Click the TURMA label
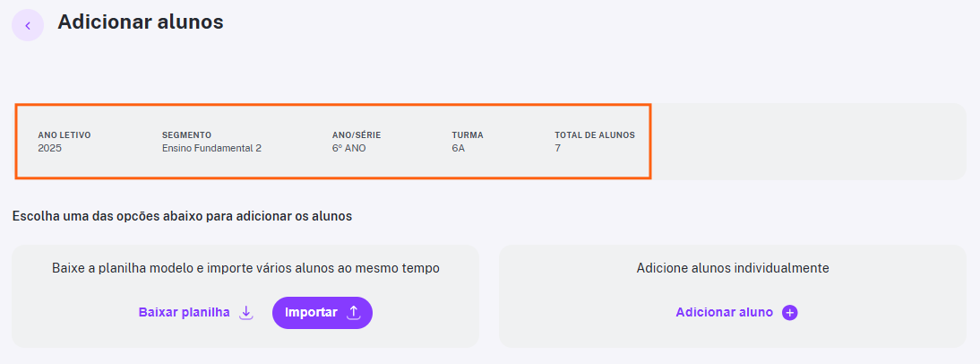Image resolution: width=980 pixels, height=364 pixels. [x=468, y=135]
